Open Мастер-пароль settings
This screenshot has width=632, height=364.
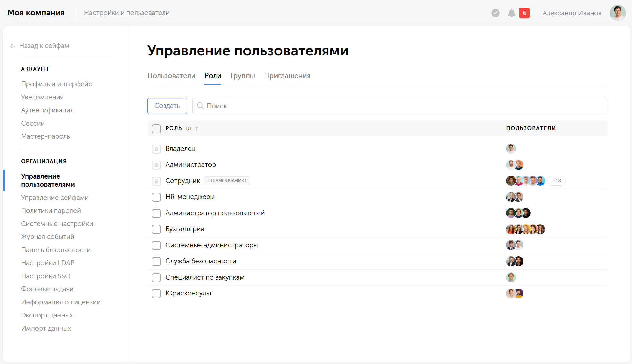[x=45, y=136]
